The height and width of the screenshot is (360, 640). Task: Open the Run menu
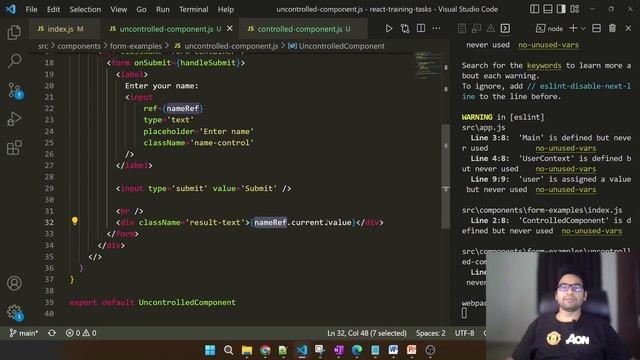tap(162, 9)
